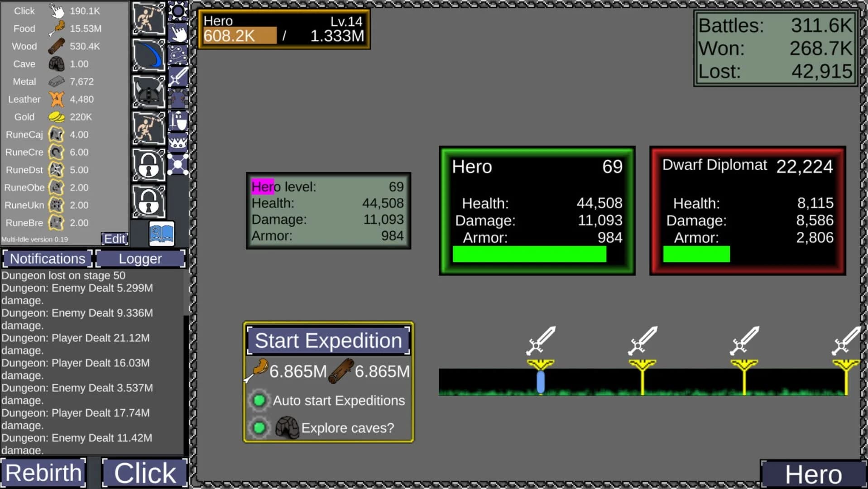Select the blue blade slot icon

tap(149, 54)
